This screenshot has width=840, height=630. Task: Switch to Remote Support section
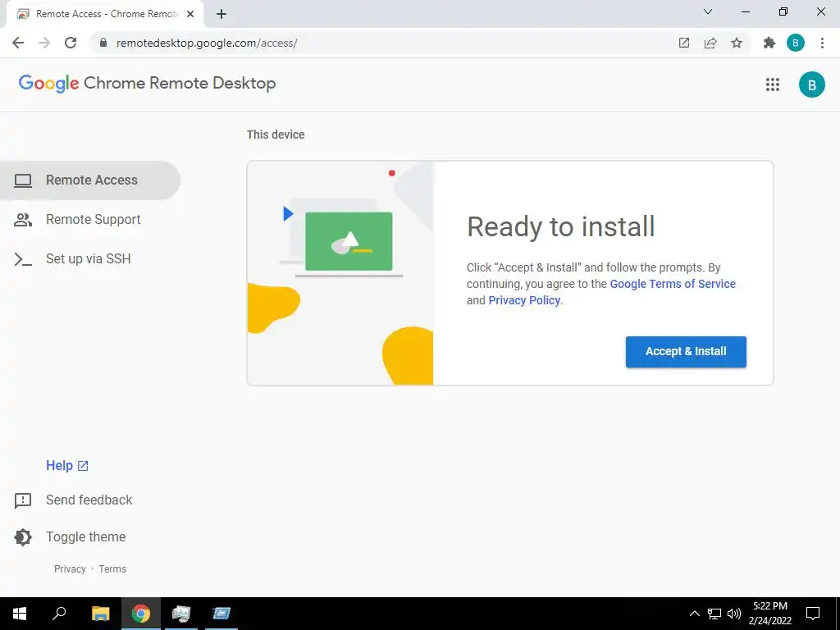[x=90, y=220]
